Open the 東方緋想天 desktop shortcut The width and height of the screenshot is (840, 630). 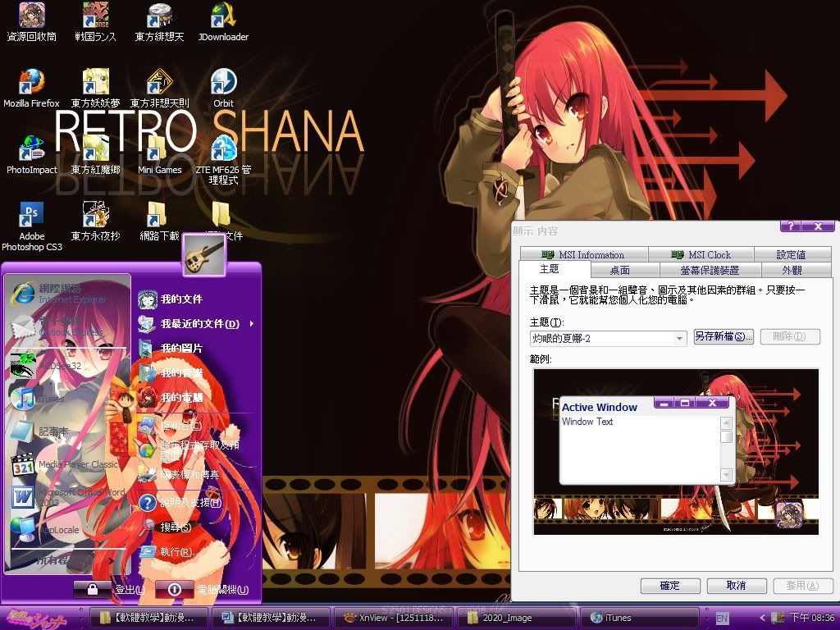tap(159, 22)
